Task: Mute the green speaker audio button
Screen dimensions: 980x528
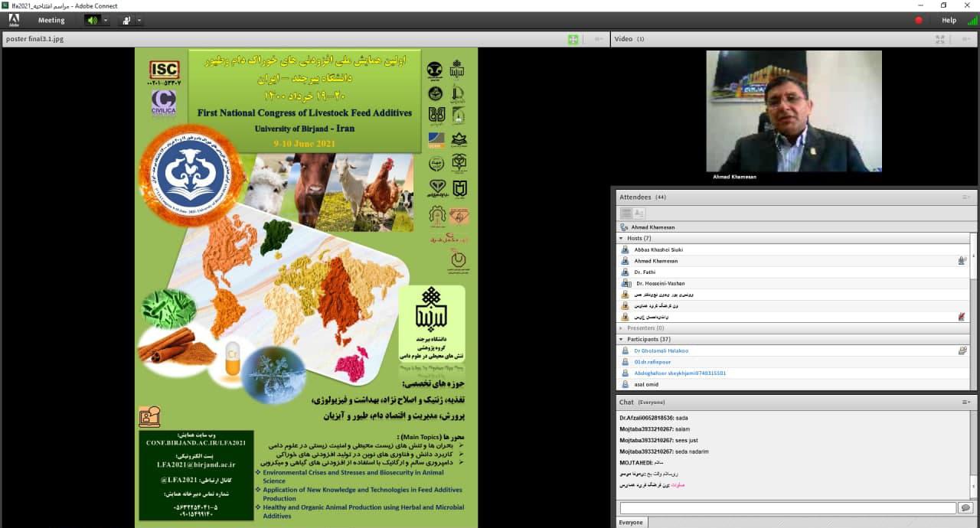Action: (92, 20)
